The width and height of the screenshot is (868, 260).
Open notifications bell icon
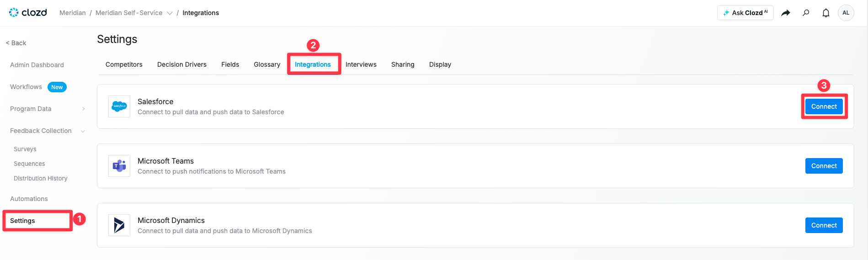[x=825, y=13]
